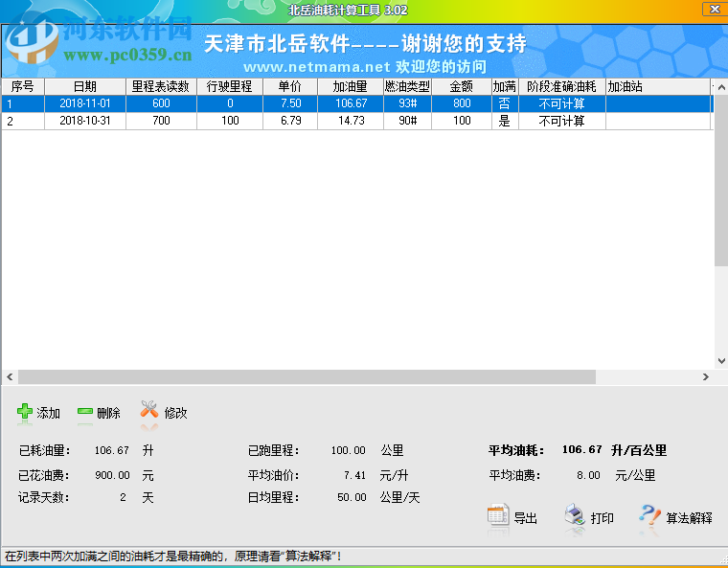Click the question mark algorithm explanation icon
This screenshot has width=728, height=568.
[649, 515]
